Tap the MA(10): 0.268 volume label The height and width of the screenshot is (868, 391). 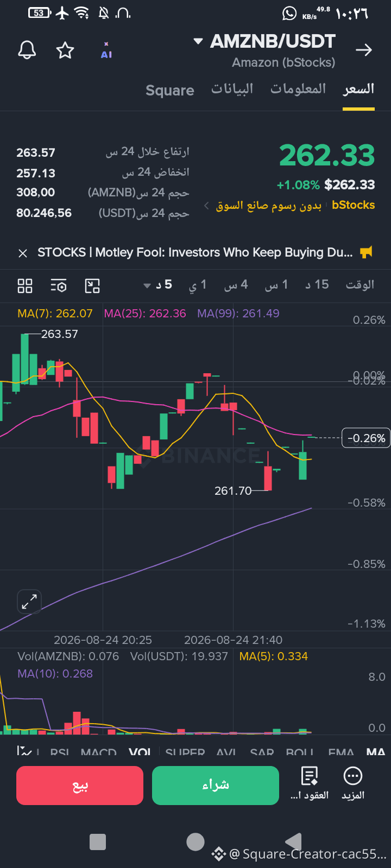tap(55, 674)
